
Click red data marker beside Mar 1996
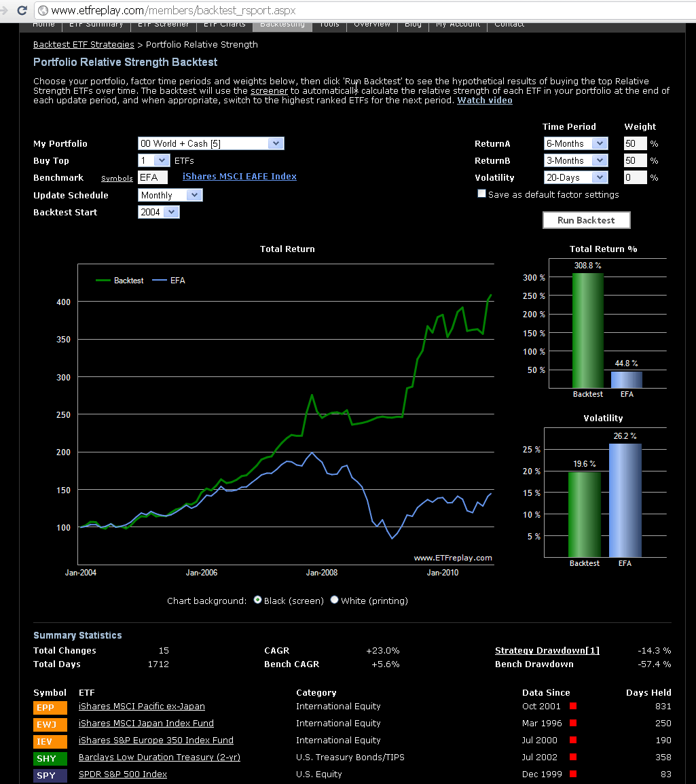point(573,723)
